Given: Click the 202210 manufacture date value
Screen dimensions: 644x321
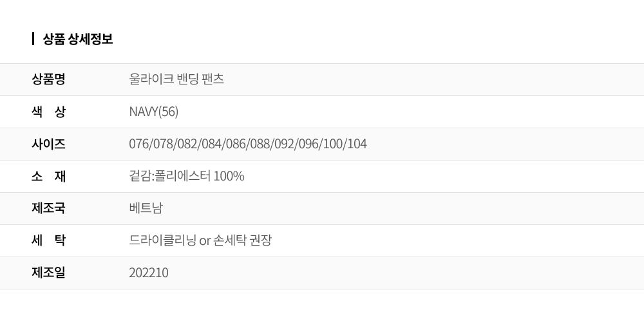Looking at the screenshot, I should click(x=149, y=273).
